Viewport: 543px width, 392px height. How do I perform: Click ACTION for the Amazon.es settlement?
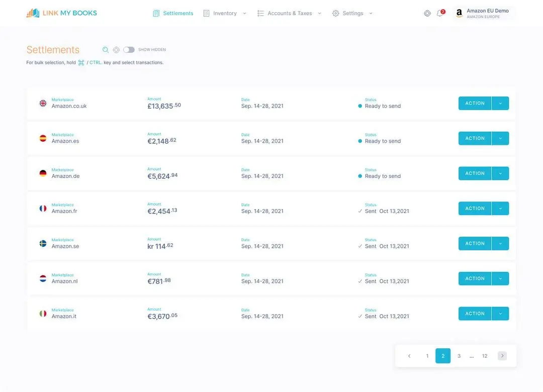474,138
